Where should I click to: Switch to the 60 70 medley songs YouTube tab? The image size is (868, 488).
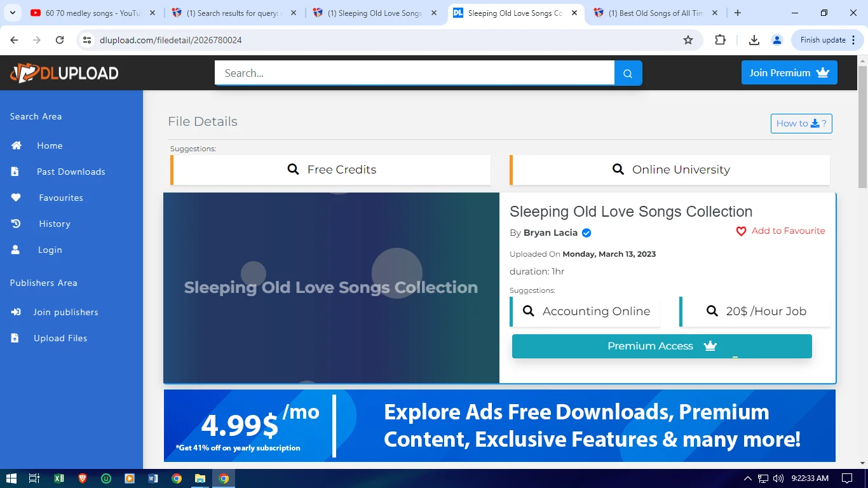93,13
